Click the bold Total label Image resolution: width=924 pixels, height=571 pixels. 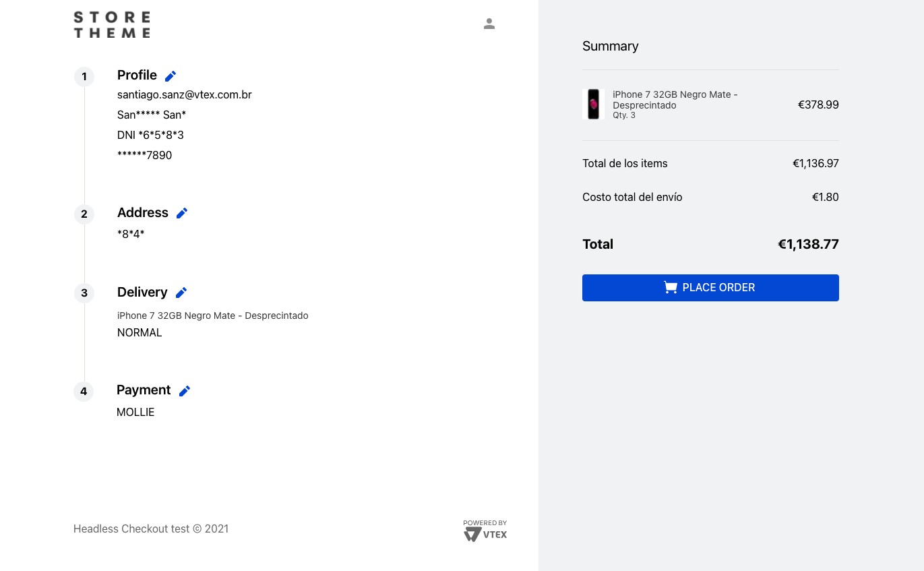tap(598, 244)
